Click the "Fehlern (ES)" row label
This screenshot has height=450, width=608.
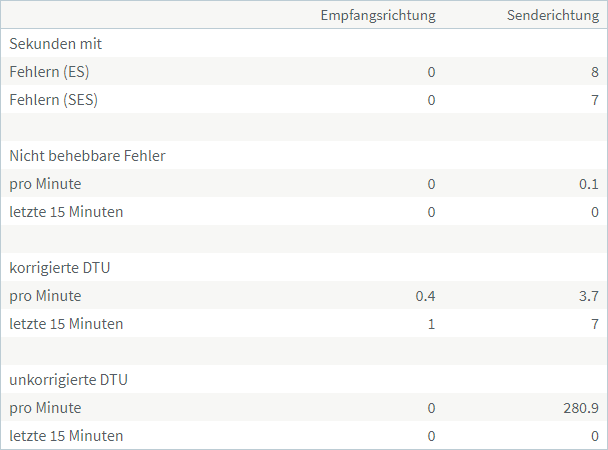[53, 72]
